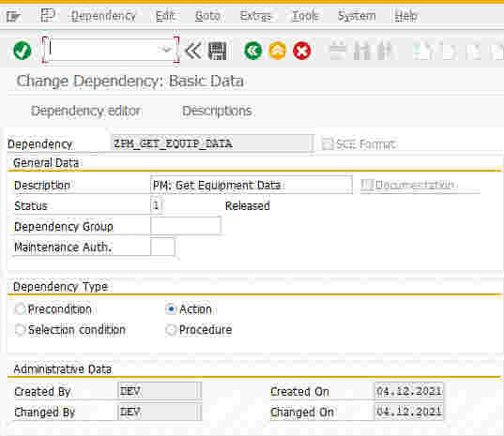
Task: Click the green Enter checkmark icon
Action: click(23, 51)
